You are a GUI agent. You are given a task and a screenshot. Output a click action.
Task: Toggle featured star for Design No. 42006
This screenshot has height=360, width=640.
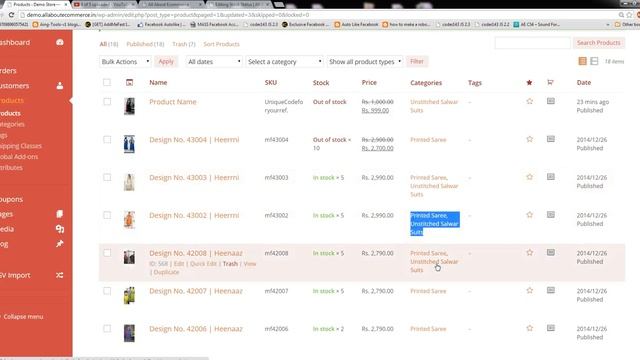[x=529, y=328]
